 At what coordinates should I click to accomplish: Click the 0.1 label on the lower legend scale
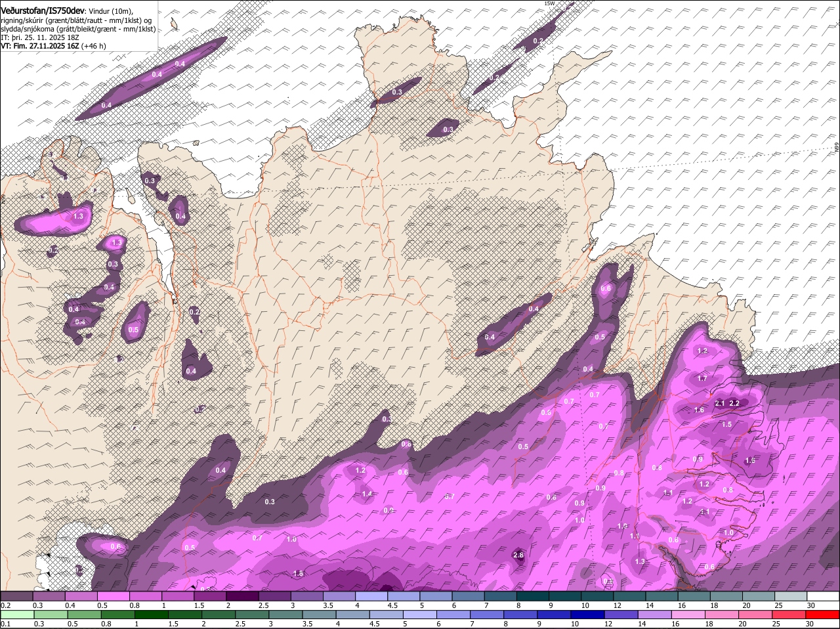[x=6, y=624]
